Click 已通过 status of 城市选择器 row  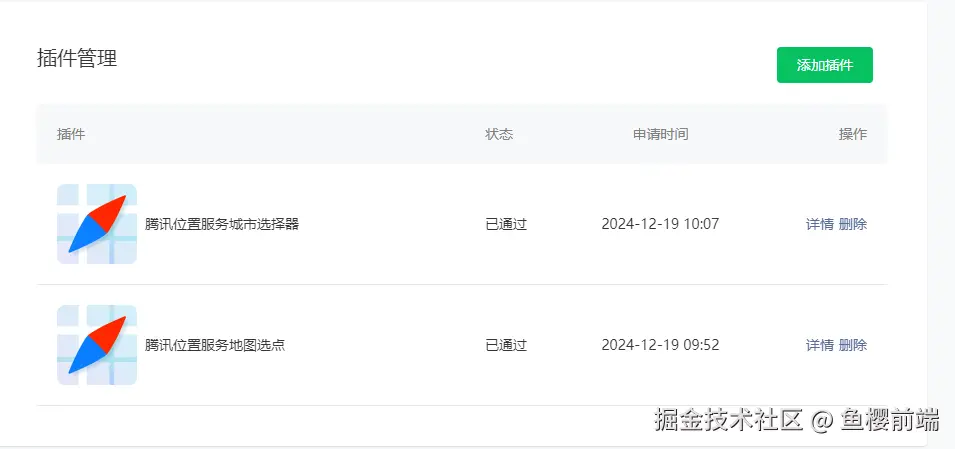tap(506, 224)
